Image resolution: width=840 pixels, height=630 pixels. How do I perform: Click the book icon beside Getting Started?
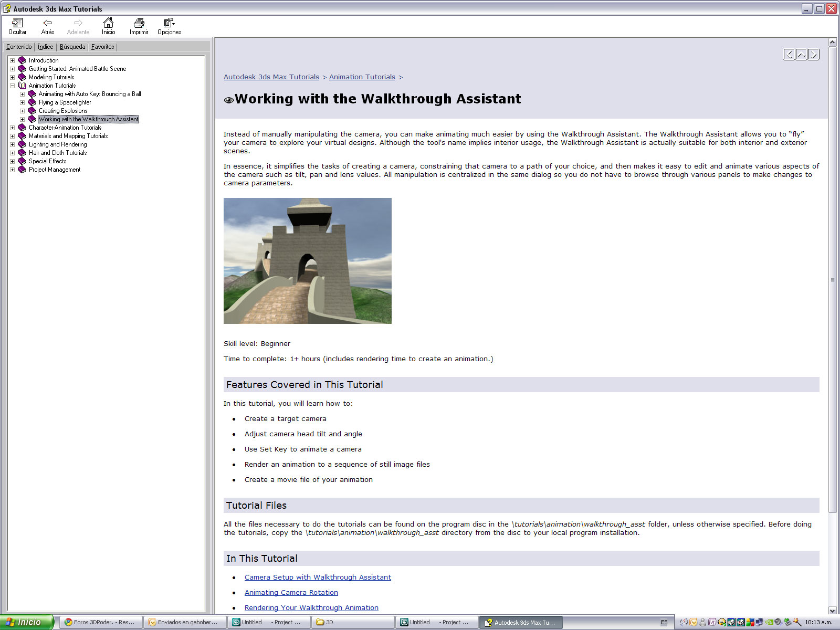tap(22, 69)
